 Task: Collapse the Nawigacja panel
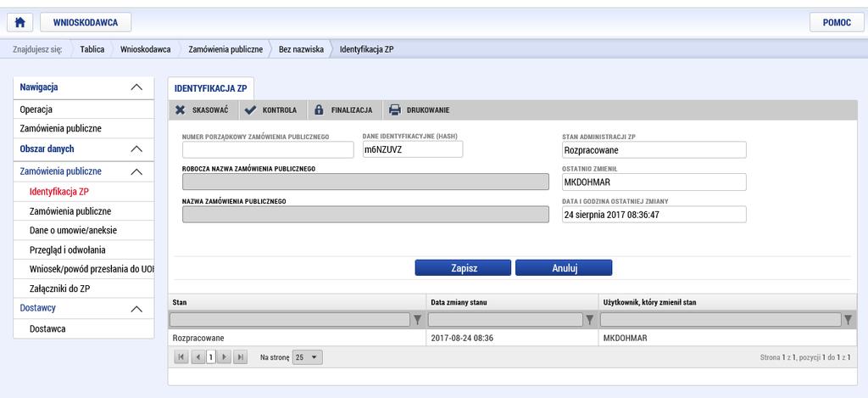point(136,87)
